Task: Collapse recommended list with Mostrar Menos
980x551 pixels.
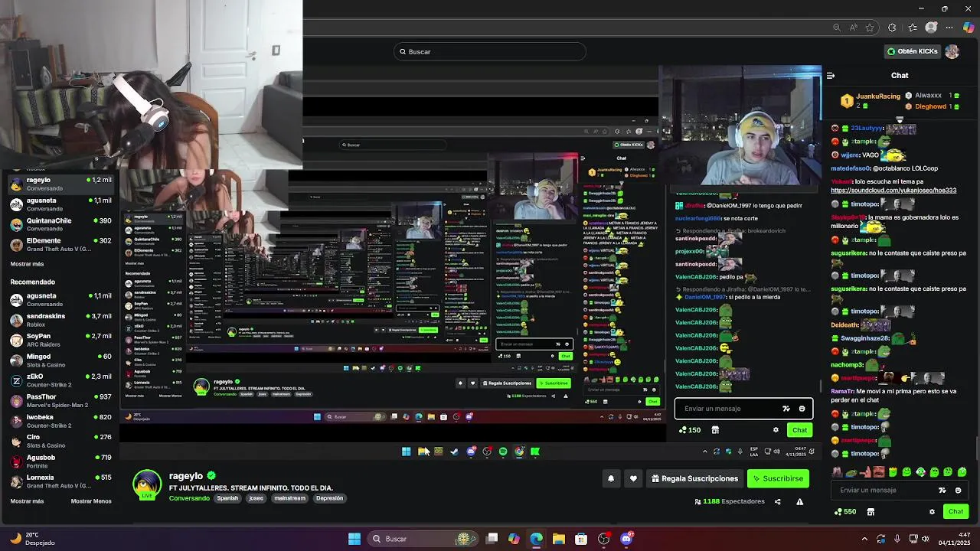Action: pos(91,501)
